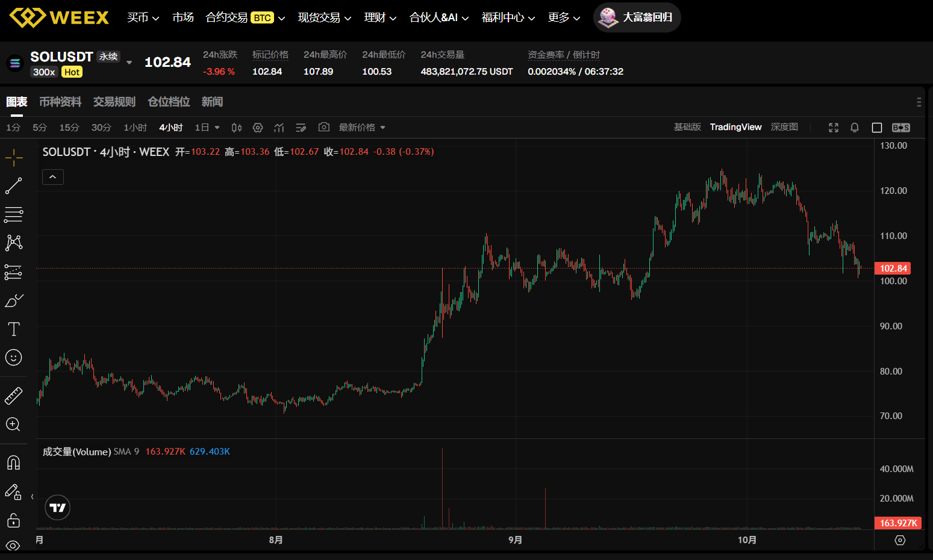Select the pattern drawing tool

(14, 243)
